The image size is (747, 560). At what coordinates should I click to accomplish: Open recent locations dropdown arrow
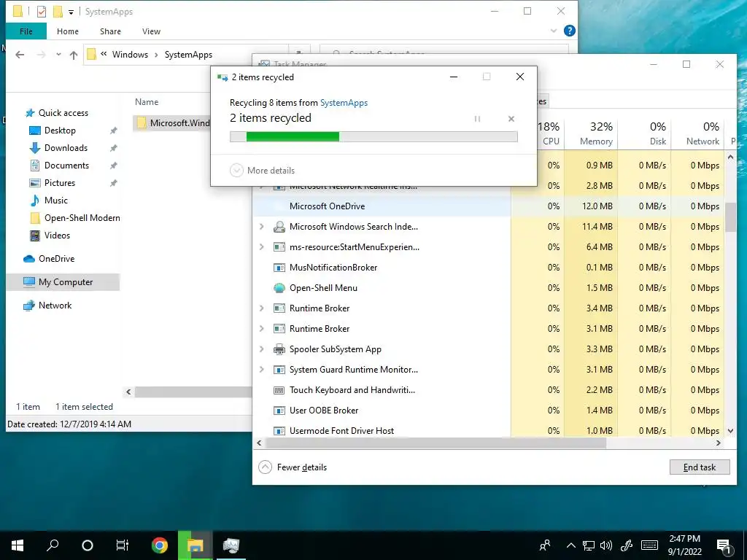(58, 55)
